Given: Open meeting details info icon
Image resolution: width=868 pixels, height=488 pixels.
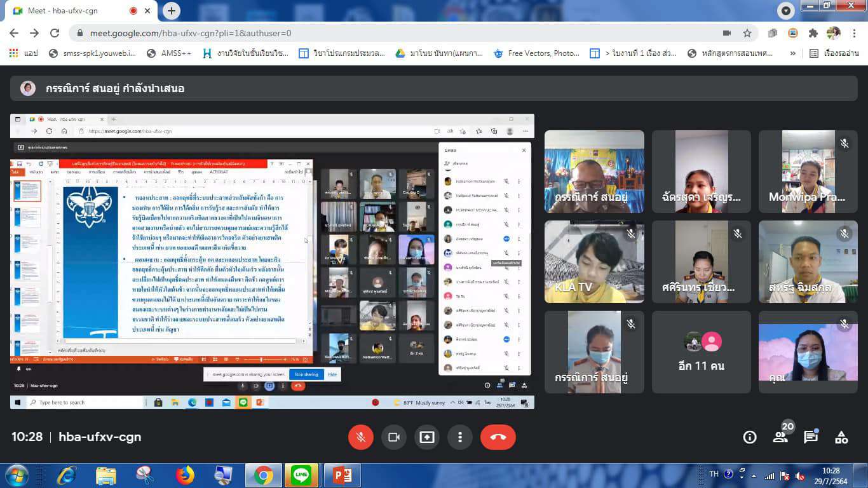Looking at the screenshot, I should coord(750,437).
